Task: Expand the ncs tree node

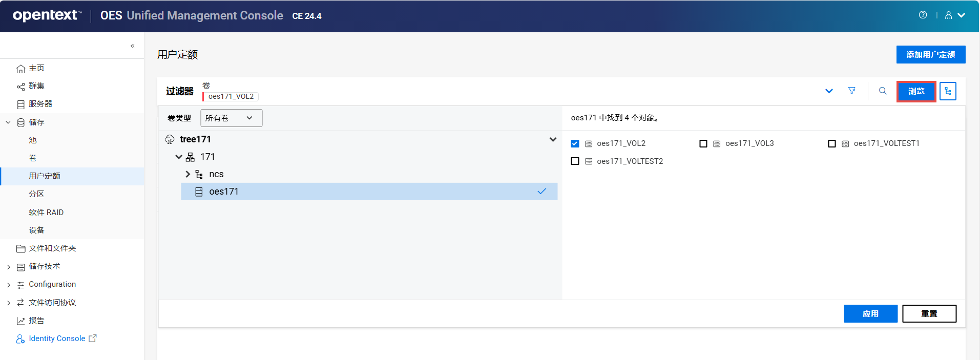Action: pos(187,174)
